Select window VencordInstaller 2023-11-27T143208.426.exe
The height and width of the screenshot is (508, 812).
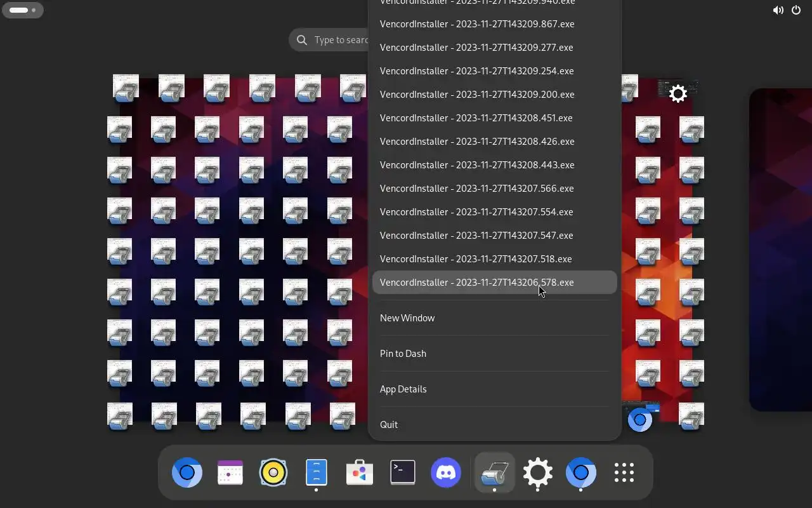coord(494,142)
